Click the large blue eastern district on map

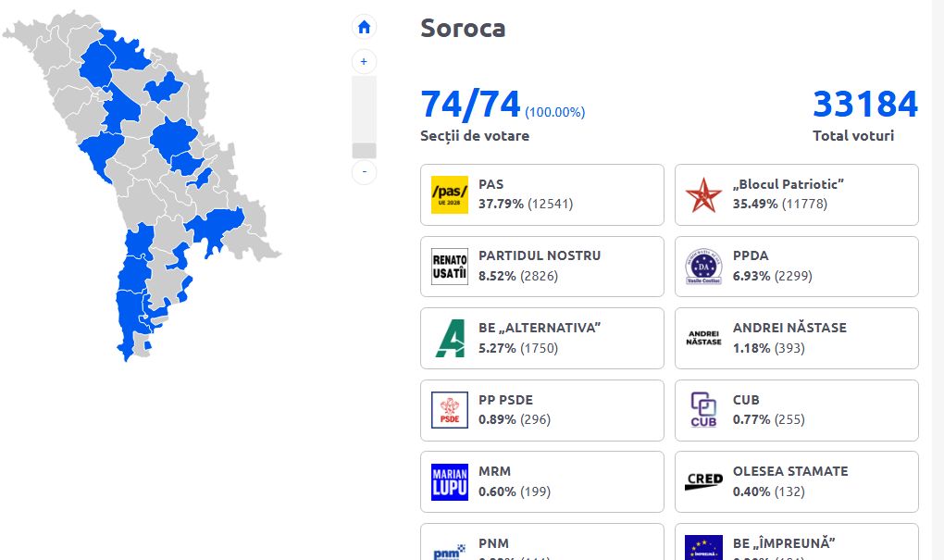coord(215,229)
